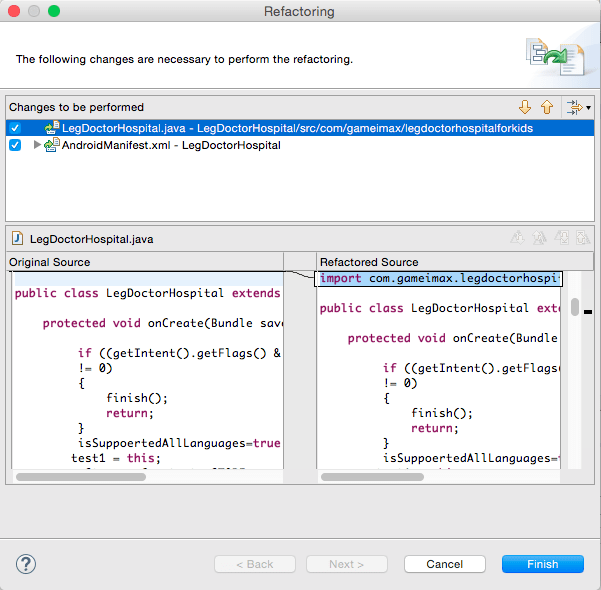This screenshot has width=601, height=590.
Task: Click Java file icon in compare header
Action: click(17, 240)
